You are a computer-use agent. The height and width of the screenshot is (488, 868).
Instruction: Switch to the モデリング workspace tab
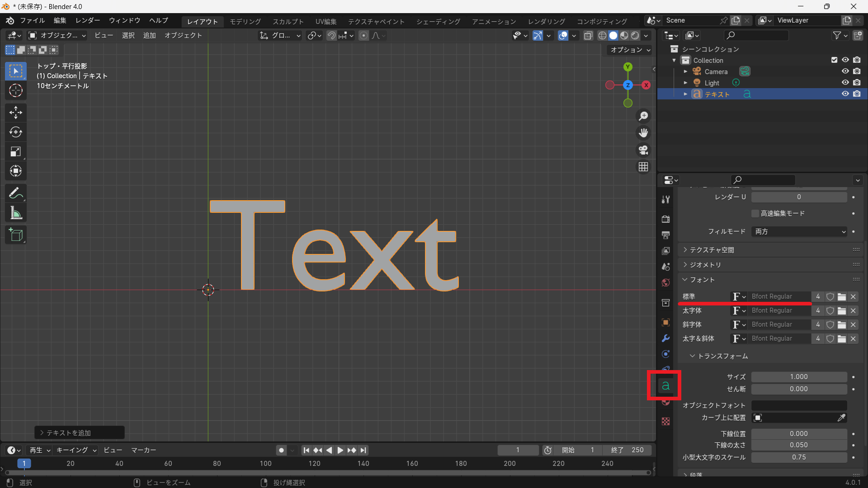(x=245, y=22)
